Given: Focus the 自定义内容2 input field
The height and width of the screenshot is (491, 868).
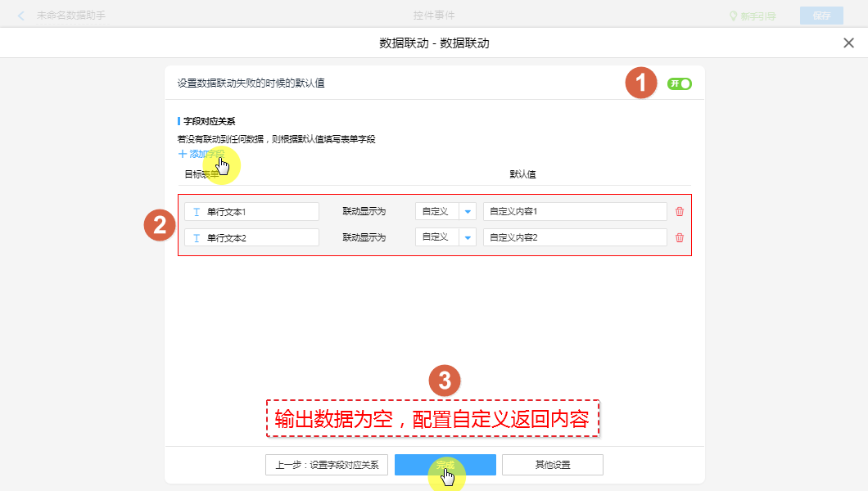Looking at the screenshot, I should [574, 238].
